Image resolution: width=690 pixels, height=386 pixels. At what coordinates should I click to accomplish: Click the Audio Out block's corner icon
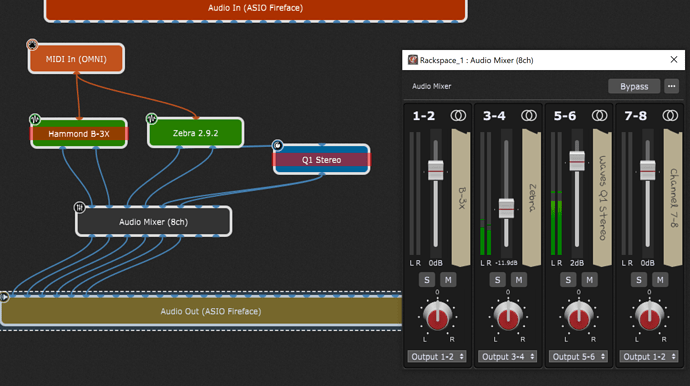[4, 297]
